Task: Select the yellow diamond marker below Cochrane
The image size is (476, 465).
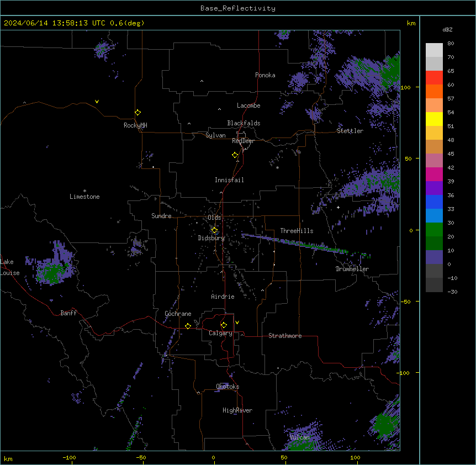Action: click(188, 326)
